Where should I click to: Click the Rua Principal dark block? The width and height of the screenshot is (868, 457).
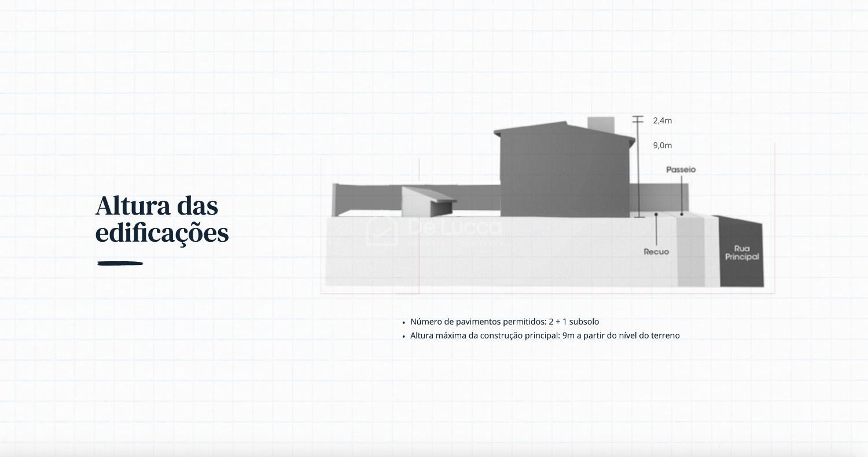coord(741,253)
